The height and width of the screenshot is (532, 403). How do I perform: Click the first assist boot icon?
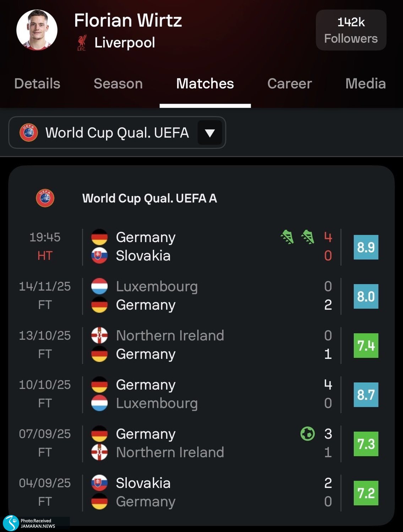(x=287, y=237)
